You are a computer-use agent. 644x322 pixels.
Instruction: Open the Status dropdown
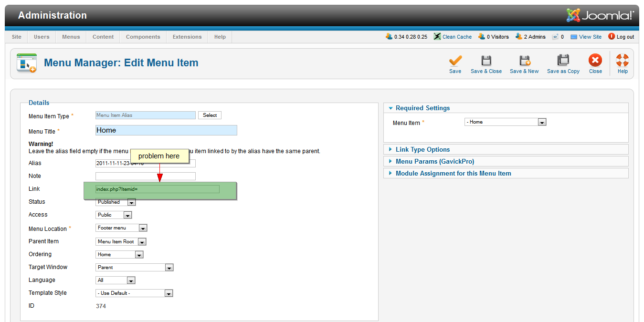(131, 202)
